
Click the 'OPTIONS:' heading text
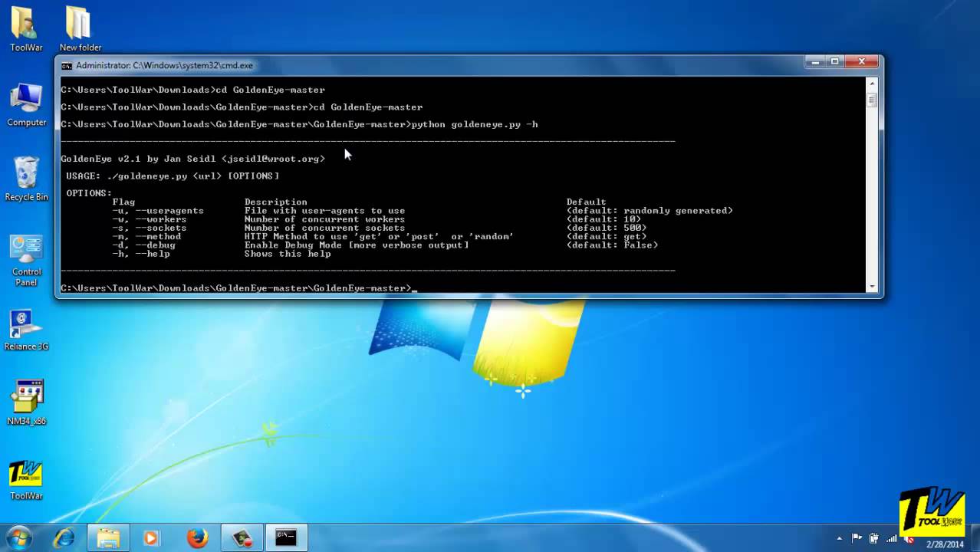[89, 193]
